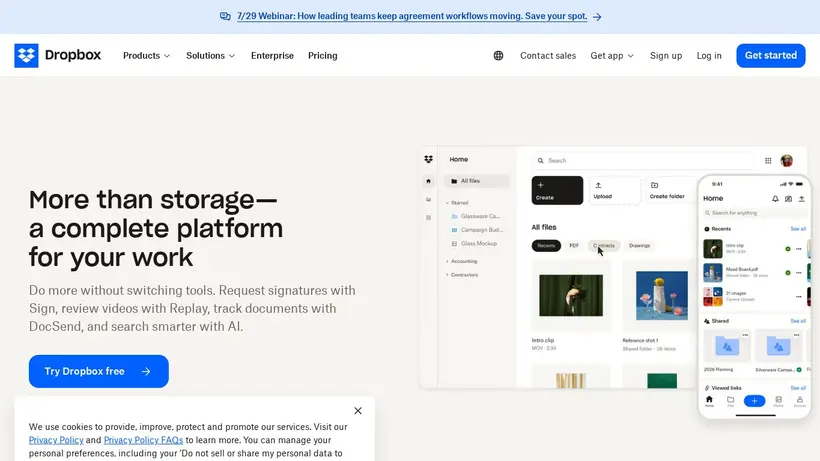Click the Log in link
This screenshot has height=461, width=820.
(709, 55)
